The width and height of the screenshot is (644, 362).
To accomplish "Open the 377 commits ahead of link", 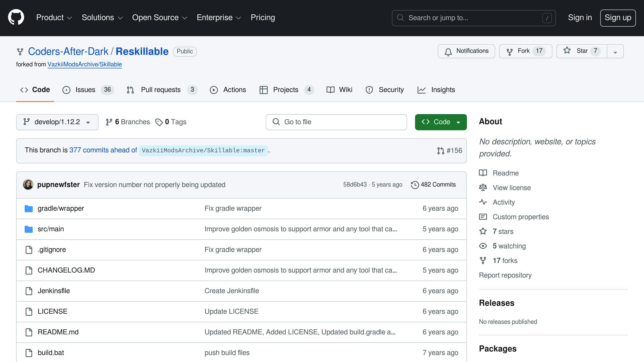I will point(103,150).
